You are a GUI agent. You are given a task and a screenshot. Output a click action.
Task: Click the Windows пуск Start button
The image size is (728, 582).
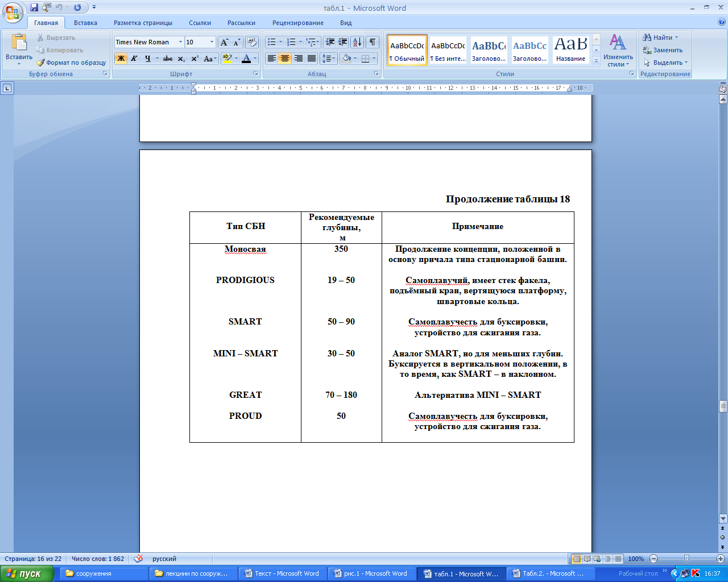(x=27, y=573)
